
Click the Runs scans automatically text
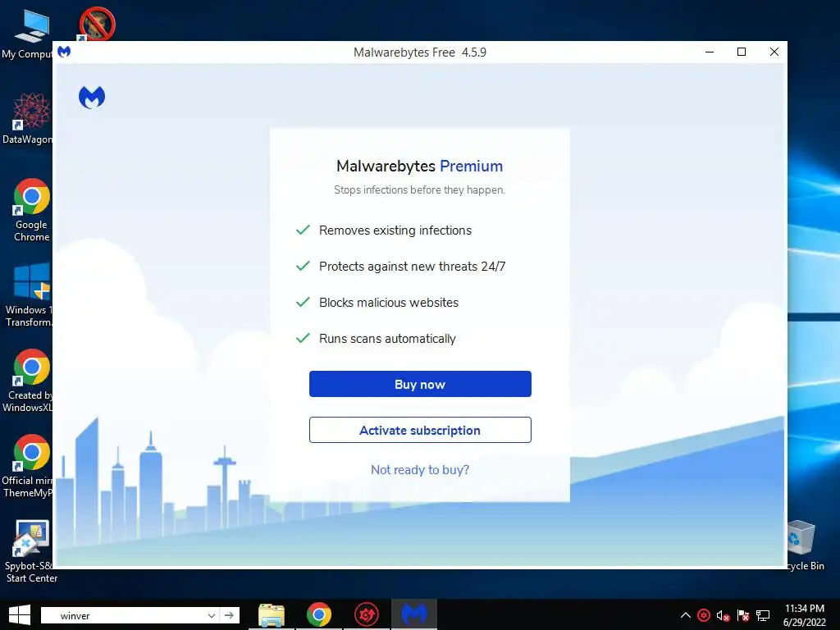point(387,339)
